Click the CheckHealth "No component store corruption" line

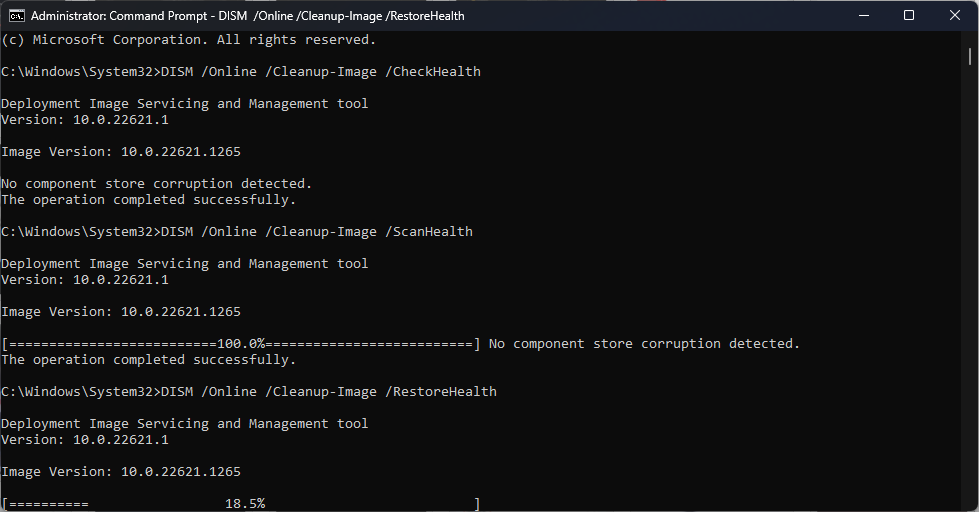coord(157,184)
